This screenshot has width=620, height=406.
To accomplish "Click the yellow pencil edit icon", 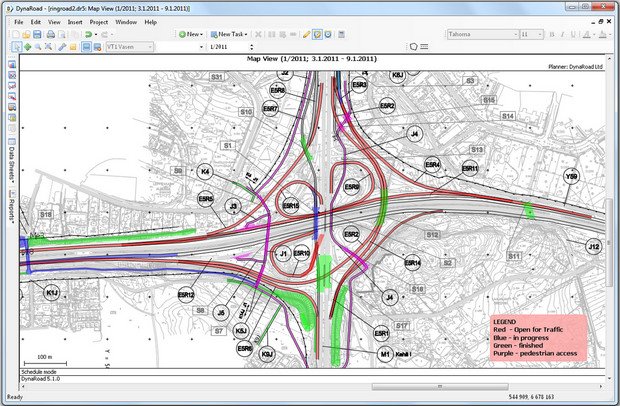I will 306,34.
